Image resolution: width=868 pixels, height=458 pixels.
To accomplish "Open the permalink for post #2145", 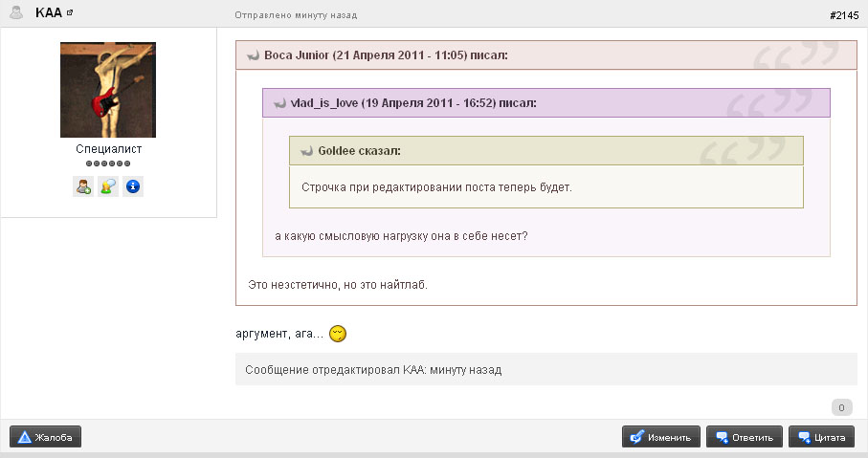I will (844, 15).
